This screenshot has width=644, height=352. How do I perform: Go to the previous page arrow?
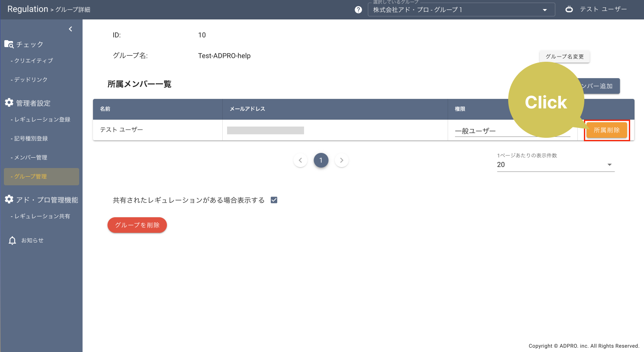[x=300, y=160]
